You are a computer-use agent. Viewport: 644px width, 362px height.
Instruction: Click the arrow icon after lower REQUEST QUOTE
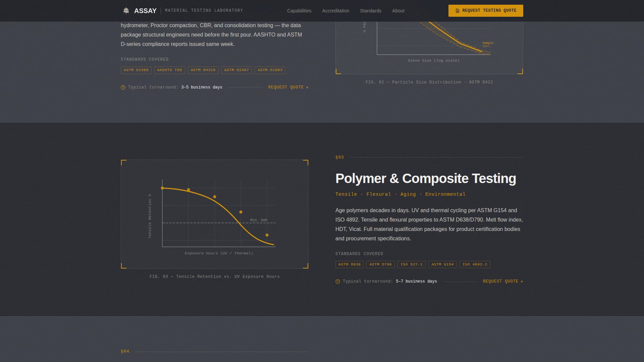[521, 281]
